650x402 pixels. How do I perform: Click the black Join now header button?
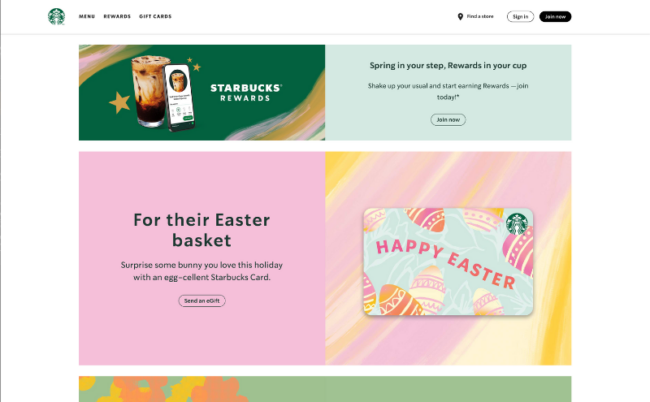point(555,17)
